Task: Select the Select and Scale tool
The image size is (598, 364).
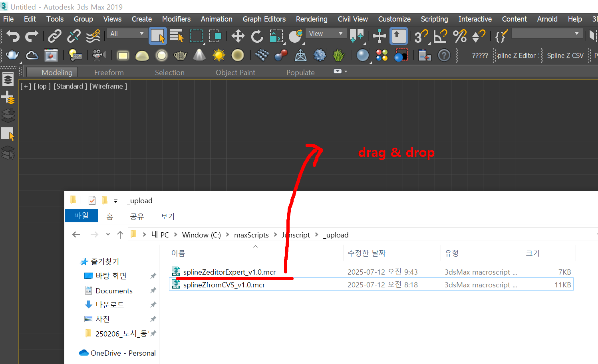Action: coord(276,36)
